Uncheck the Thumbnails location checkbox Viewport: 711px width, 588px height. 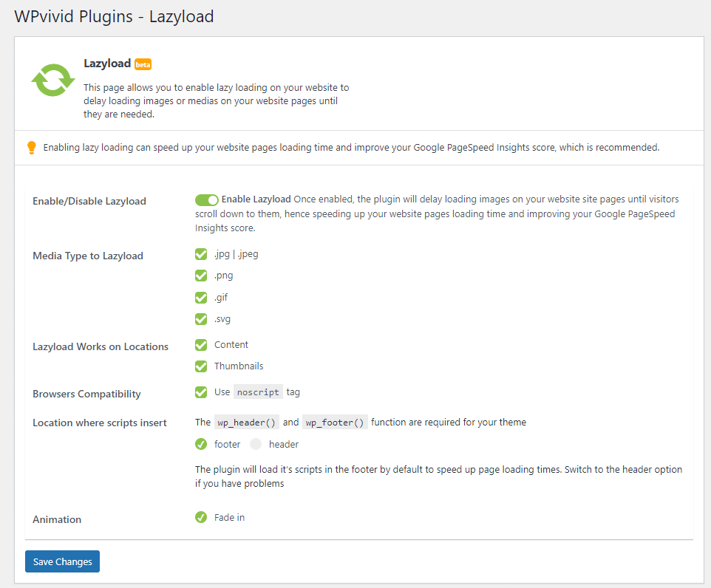point(201,366)
